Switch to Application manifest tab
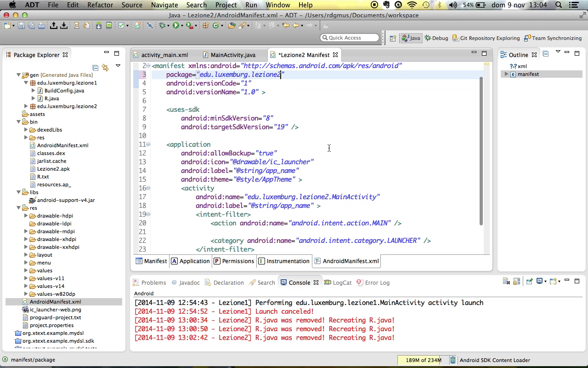Screen dimensions: 588x368 click(x=190, y=261)
